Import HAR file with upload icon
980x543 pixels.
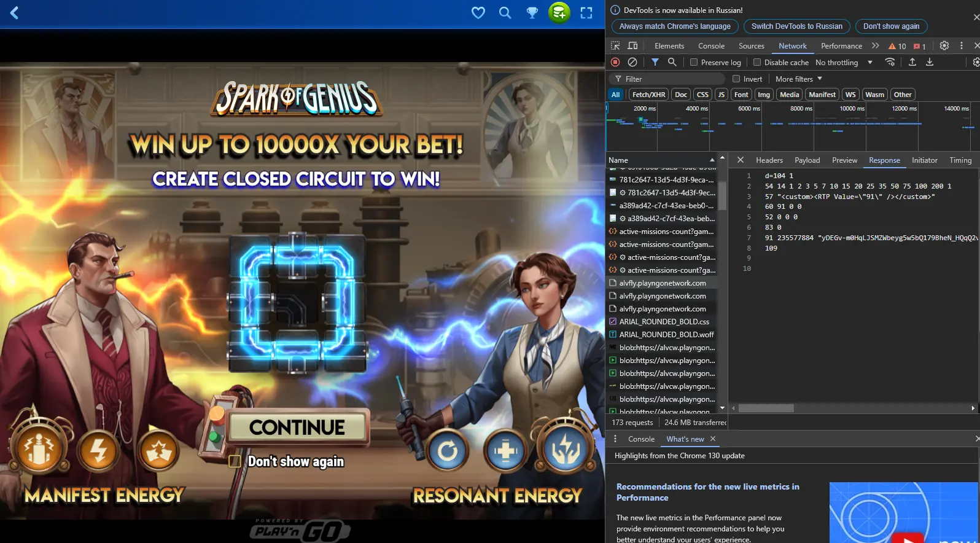coord(912,62)
